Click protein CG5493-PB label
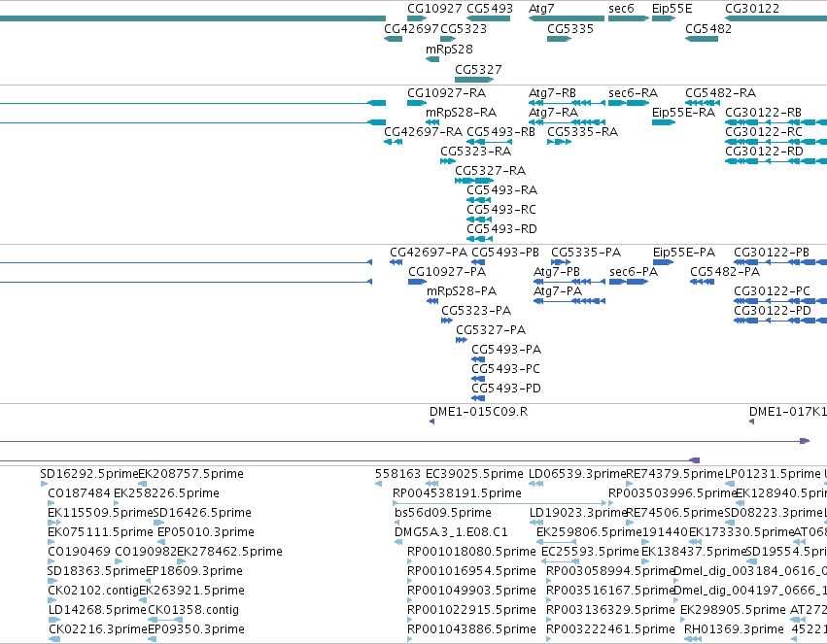The image size is (827, 644). (505, 253)
